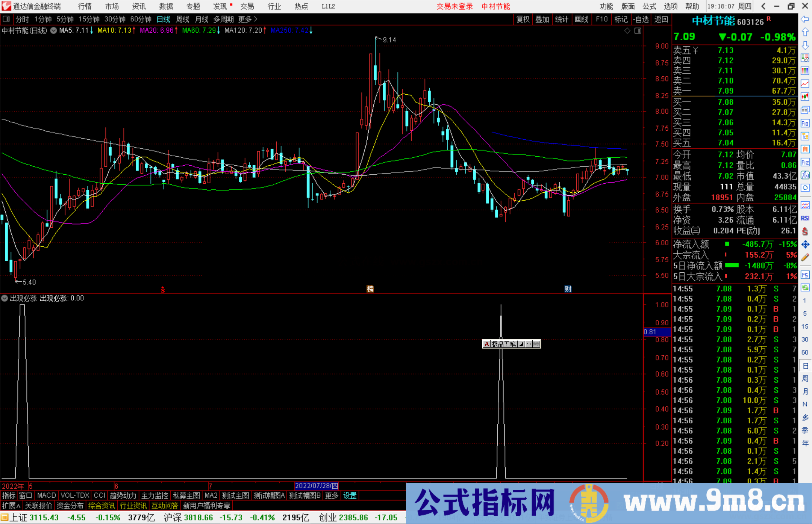Click the 交易未登录 login link
The image size is (812, 524).
[454, 6]
